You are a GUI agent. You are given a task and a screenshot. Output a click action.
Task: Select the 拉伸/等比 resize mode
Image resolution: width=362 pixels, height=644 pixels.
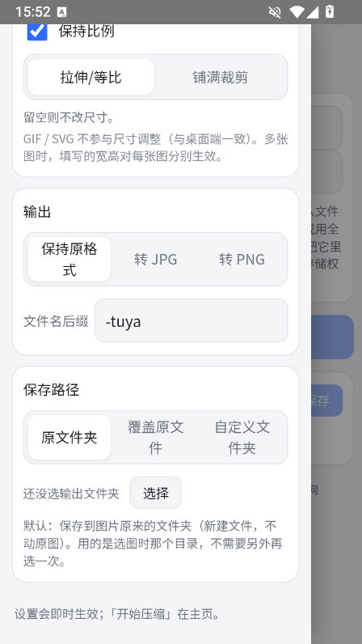(x=90, y=77)
